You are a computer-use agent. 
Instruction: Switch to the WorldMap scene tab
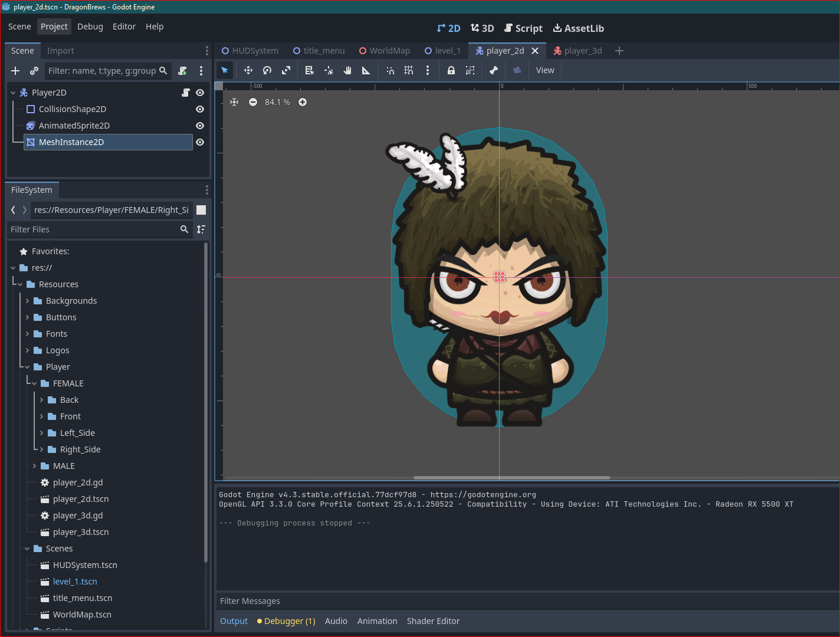(x=385, y=51)
